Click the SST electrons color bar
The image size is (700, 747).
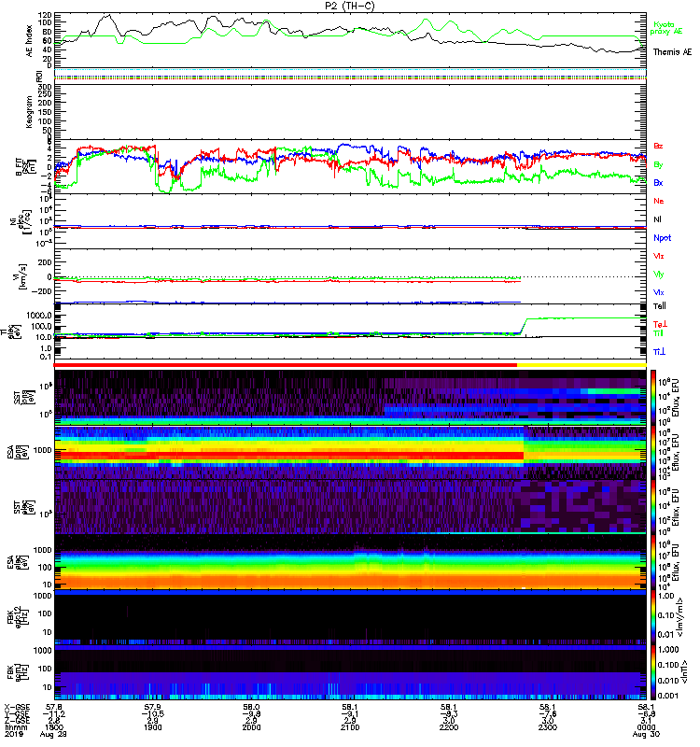(653, 506)
